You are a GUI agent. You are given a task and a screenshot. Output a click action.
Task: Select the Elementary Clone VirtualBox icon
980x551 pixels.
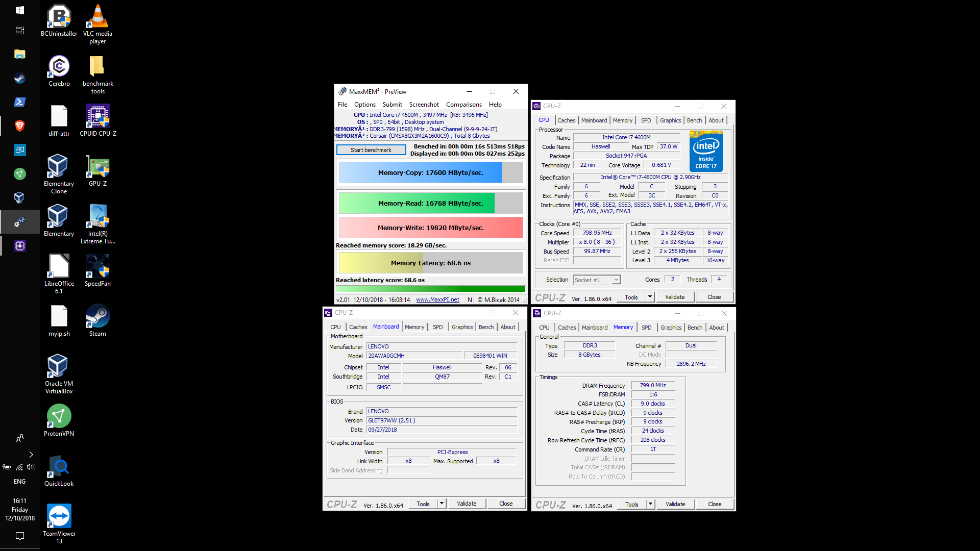point(59,174)
